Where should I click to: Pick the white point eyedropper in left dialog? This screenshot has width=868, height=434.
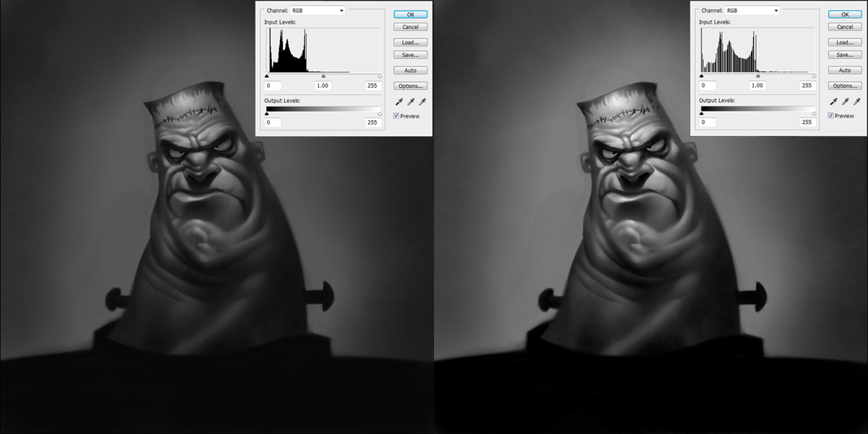pos(422,102)
